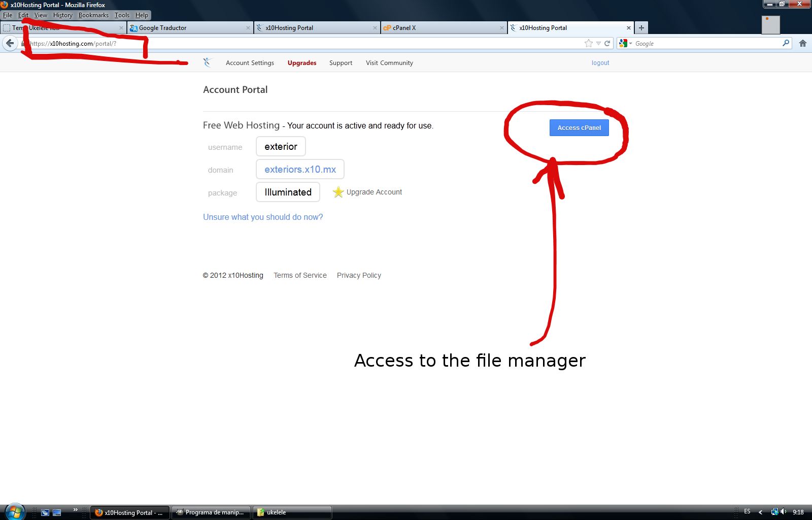The image size is (812, 520).
Task: Go to Firefox Home via house icon
Action: [803, 43]
